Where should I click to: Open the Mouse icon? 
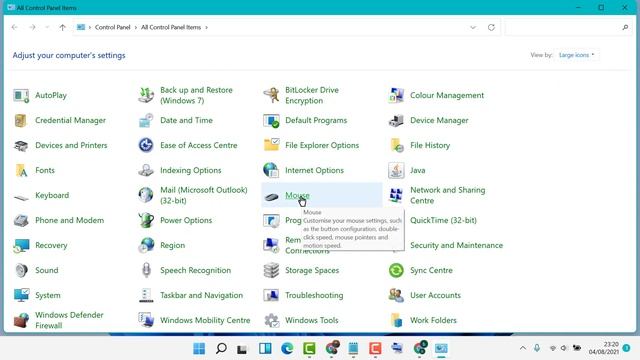pos(271,197)
